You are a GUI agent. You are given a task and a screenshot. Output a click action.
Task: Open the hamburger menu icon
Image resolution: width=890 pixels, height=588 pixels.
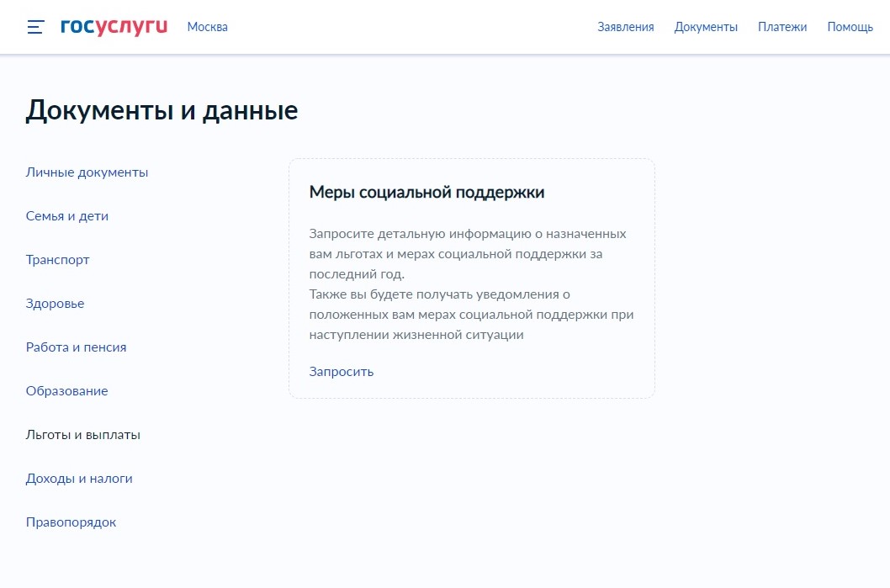(x=35, y=27)
